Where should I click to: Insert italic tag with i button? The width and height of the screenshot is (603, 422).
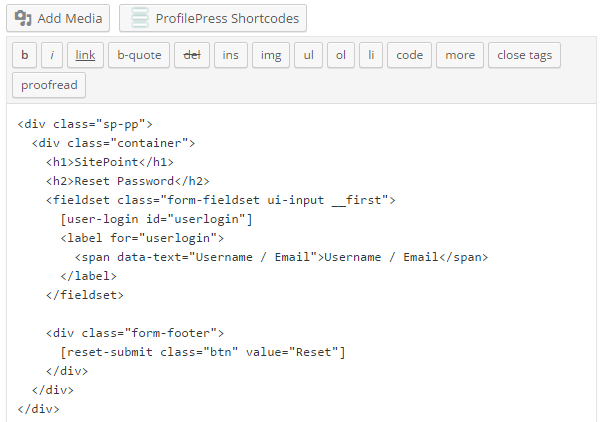[x=52, y=55]
